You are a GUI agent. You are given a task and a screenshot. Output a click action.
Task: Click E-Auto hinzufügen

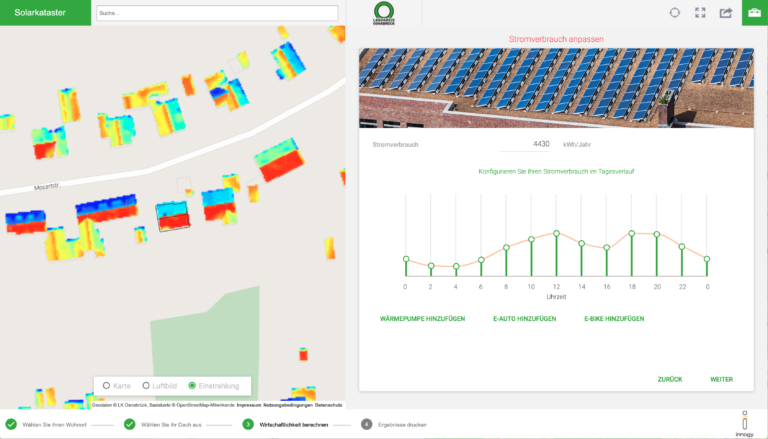pos(525,319)
